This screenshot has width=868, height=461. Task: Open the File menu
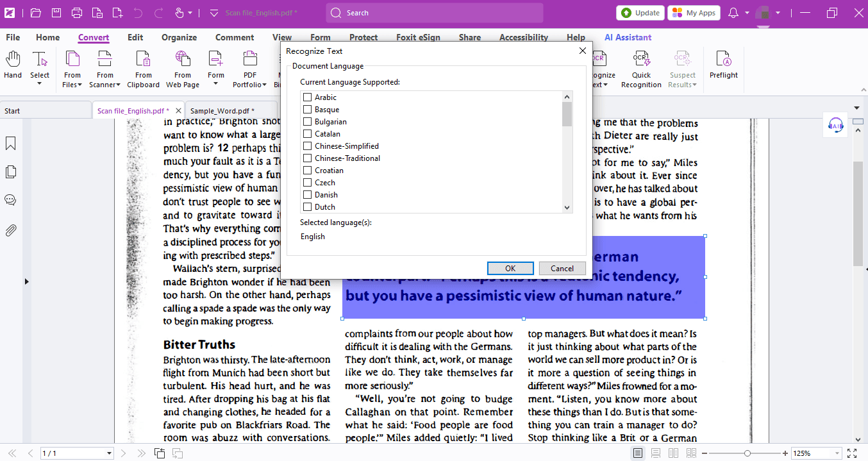(13, 37)
